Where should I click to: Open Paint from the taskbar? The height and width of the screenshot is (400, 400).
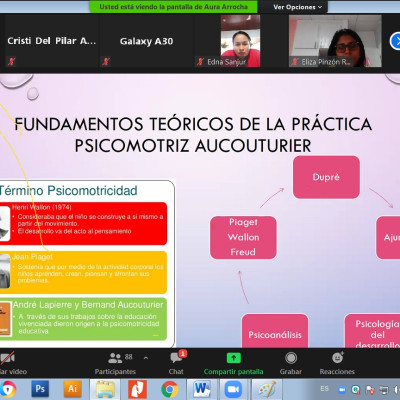tap(266, 389)
